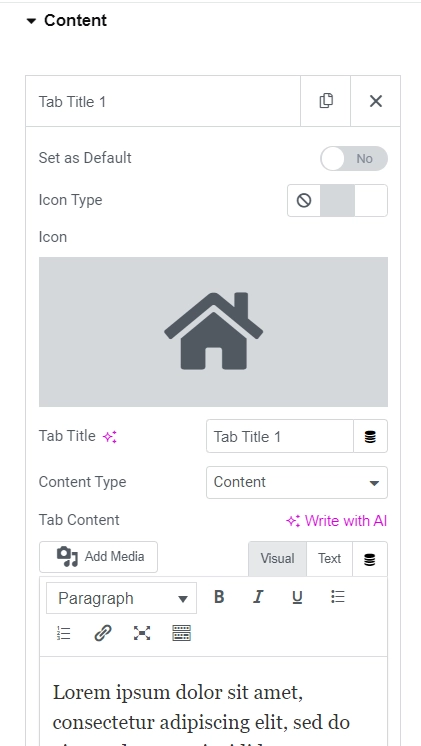Choose the last Icon Type option
The height and width of the screenshot is (746, 421).
pyautogui.click(x=371, y=201)
